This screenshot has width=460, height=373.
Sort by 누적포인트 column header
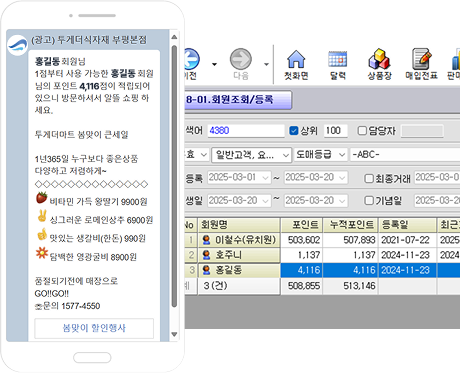click(350, 225)
